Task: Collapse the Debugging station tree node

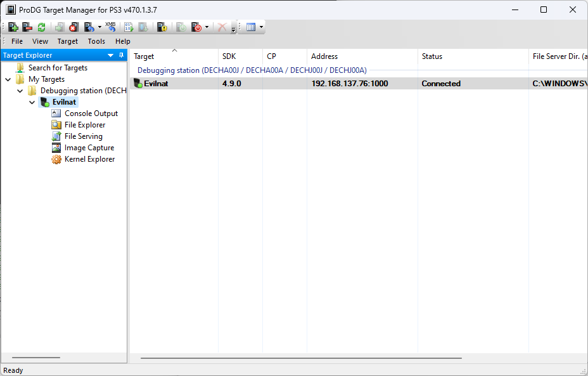Action: coord(20,91)
